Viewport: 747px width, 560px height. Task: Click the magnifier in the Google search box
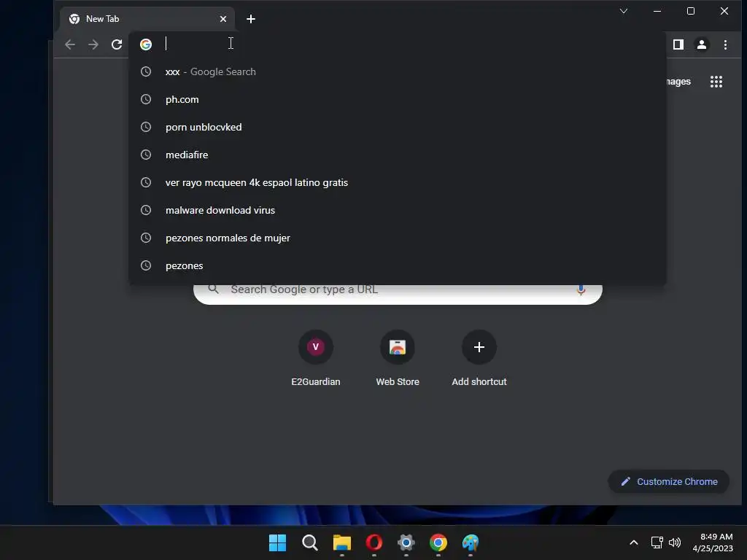(x=214, y=289)
